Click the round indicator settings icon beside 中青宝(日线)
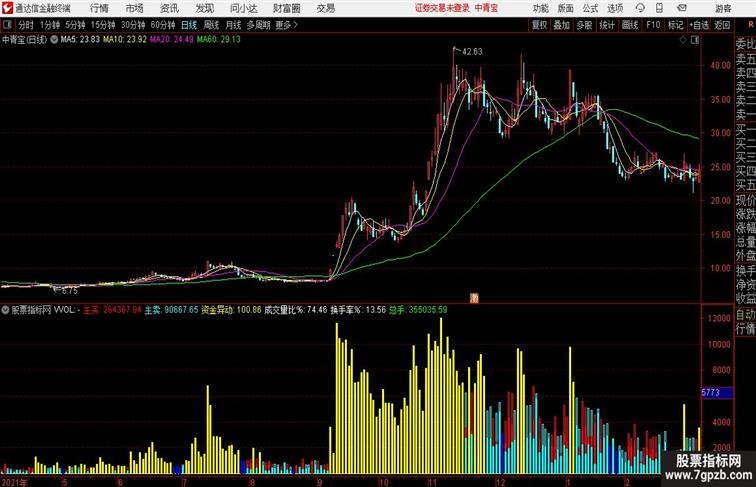The image size is (756, 487). click(x=54, y=40)
